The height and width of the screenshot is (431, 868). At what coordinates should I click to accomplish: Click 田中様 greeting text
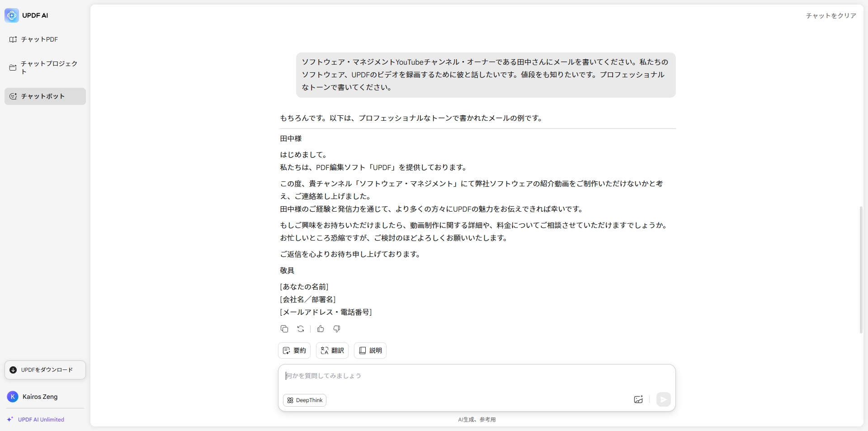(x=291, y=138)
